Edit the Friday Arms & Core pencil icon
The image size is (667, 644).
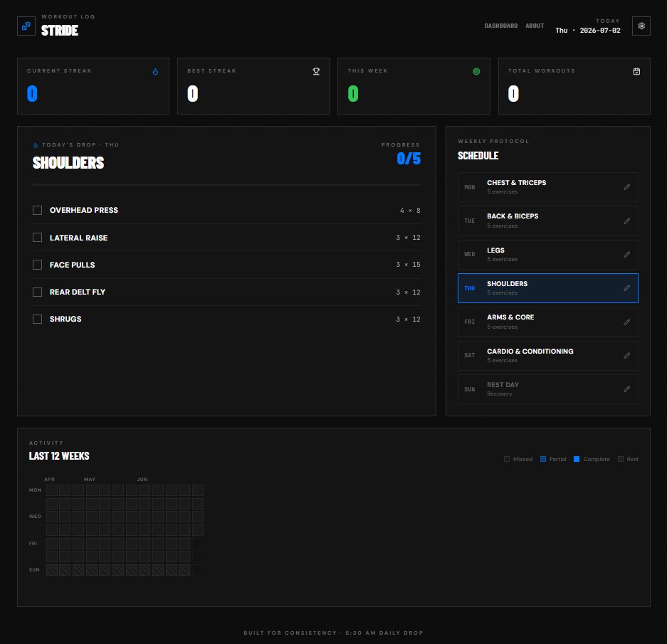626,322
